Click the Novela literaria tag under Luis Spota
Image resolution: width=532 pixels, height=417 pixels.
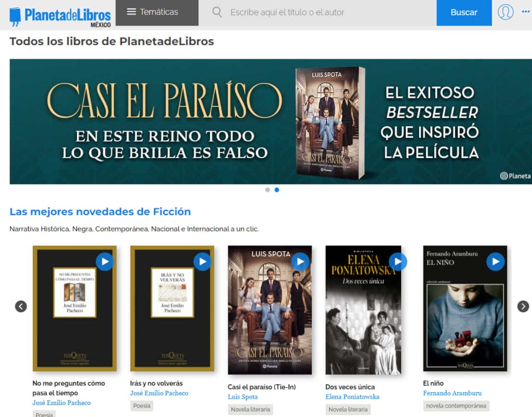[x=250, y=409]
